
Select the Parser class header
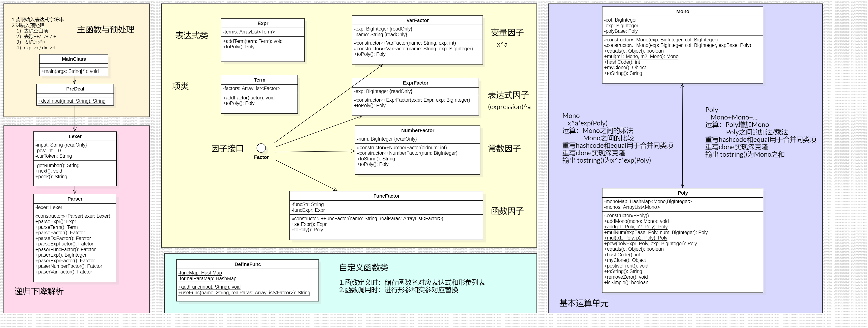(x=75, y=199)
